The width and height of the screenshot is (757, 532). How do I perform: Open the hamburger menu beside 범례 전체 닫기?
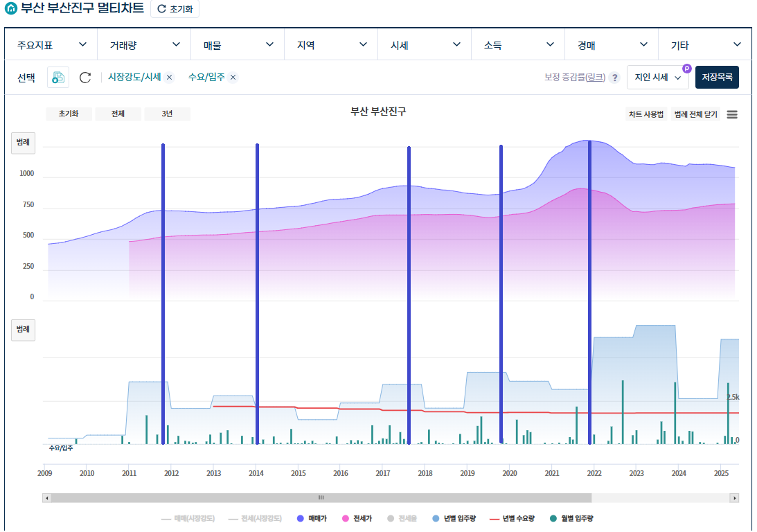(732, 114)
